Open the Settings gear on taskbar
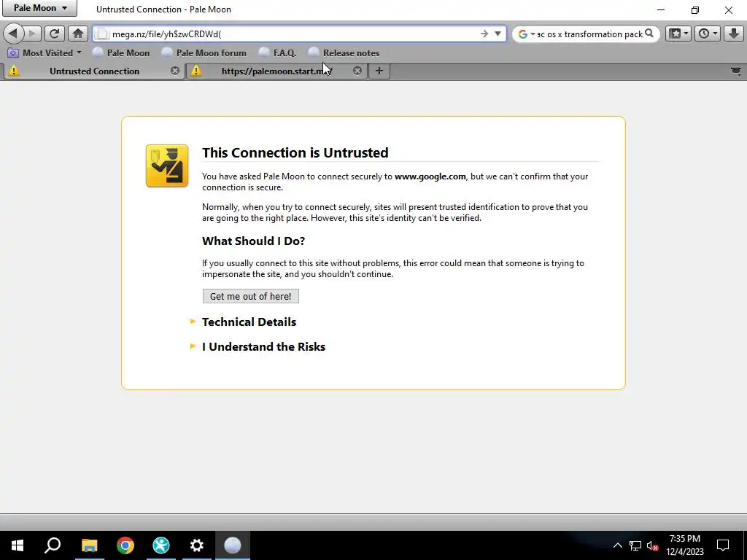This screenshot has height=560, width=747. coord(197,545)
